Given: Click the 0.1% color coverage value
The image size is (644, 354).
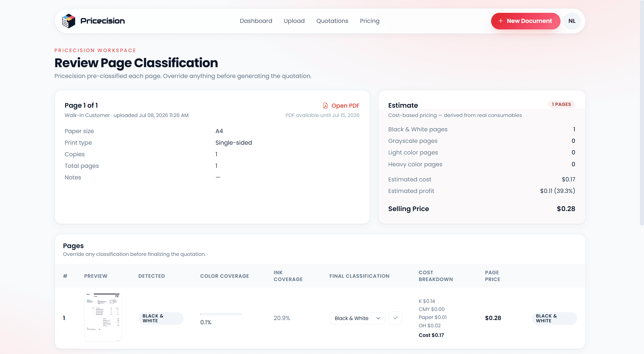Looking at the screenshot, I should click(x=206, y=322).
